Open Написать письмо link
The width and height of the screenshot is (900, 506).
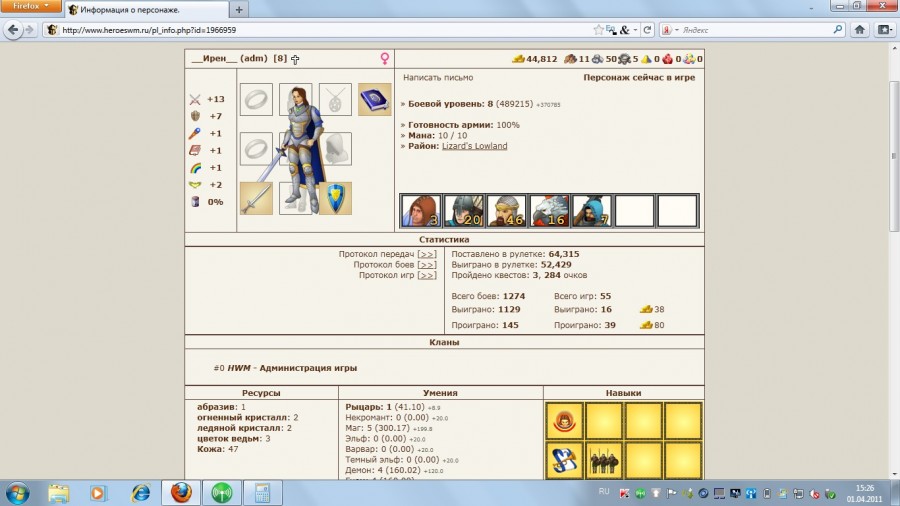pos(438,77)
